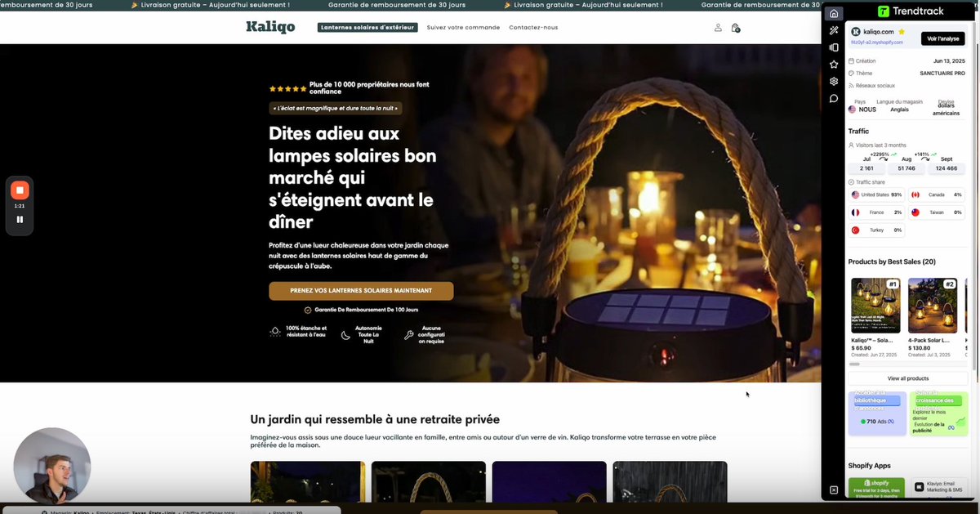This screenshot has width=980, height=514.
Task: Open Suivez votre commande menu item
Action: click(x=463, y=27)
